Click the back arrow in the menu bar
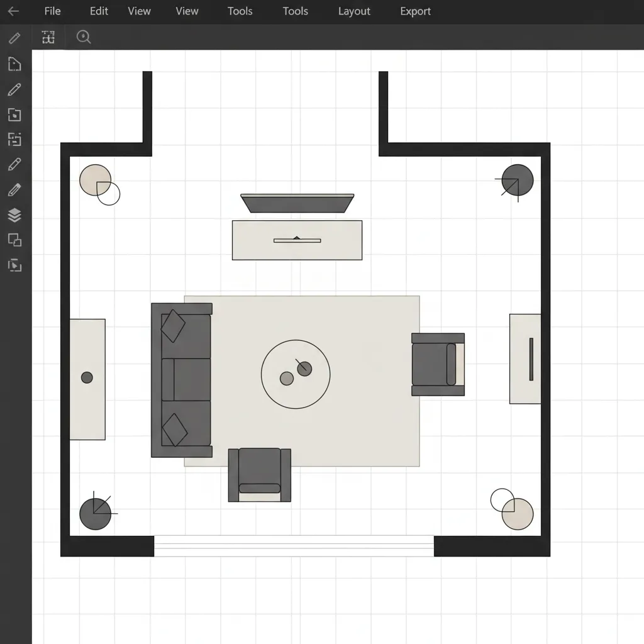Image resolution: width=644 pixels, height=644 pixels. [14, 11]
